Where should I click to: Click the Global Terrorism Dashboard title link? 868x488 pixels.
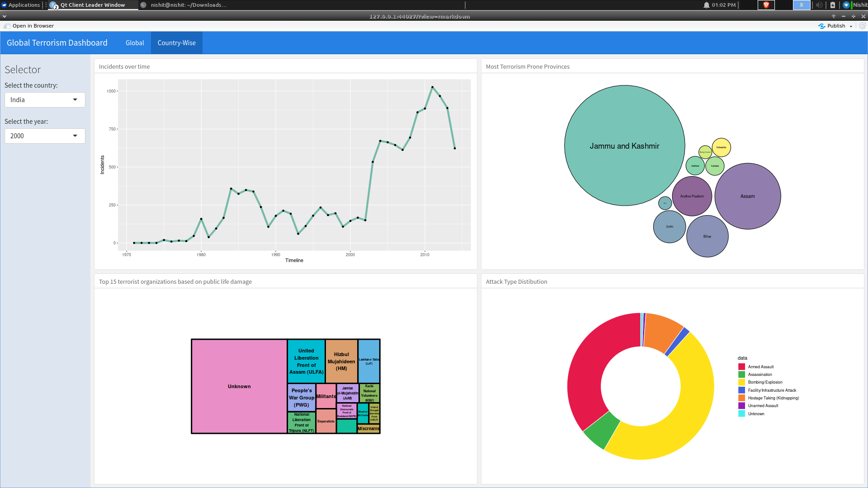tap(57, 43)
